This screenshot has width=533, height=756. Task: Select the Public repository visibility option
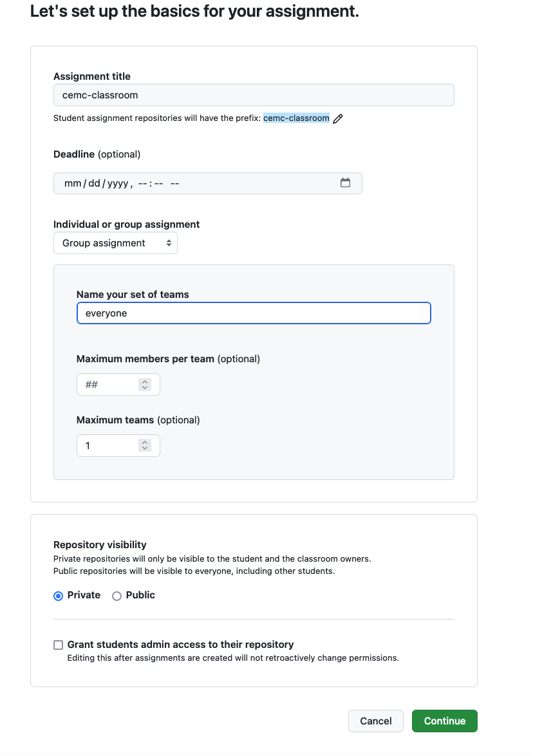point(117,596)
